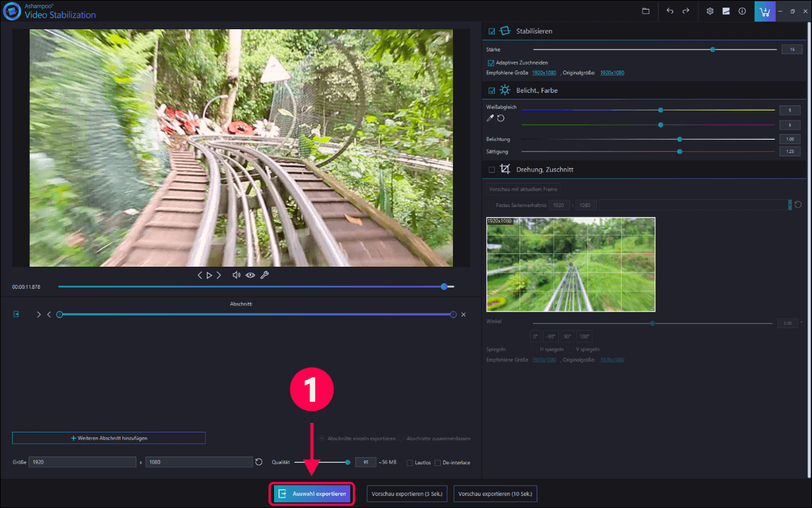
Task: Click the blue-yellow Weißabgleich slider handle
Action: click(x=660, y=110)
